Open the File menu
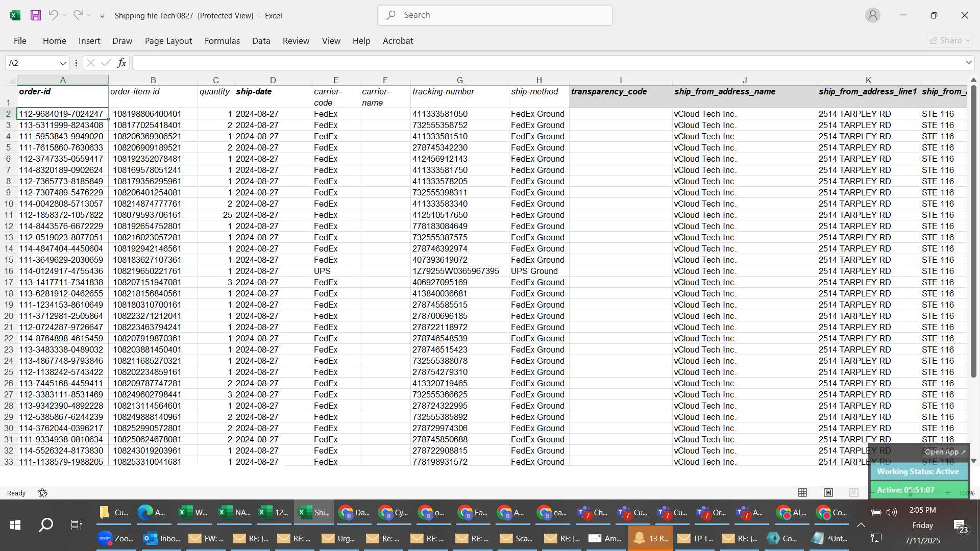This screenshot has height=551, width=980. point(20,41)
